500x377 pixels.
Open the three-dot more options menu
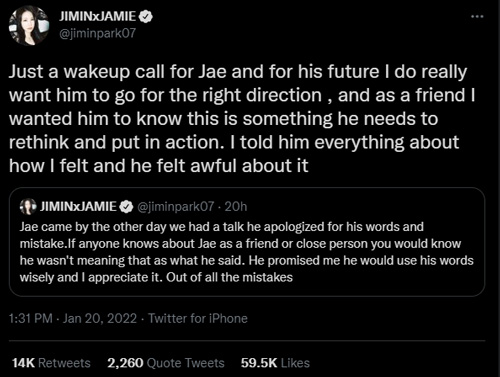[x=477, y=16]
